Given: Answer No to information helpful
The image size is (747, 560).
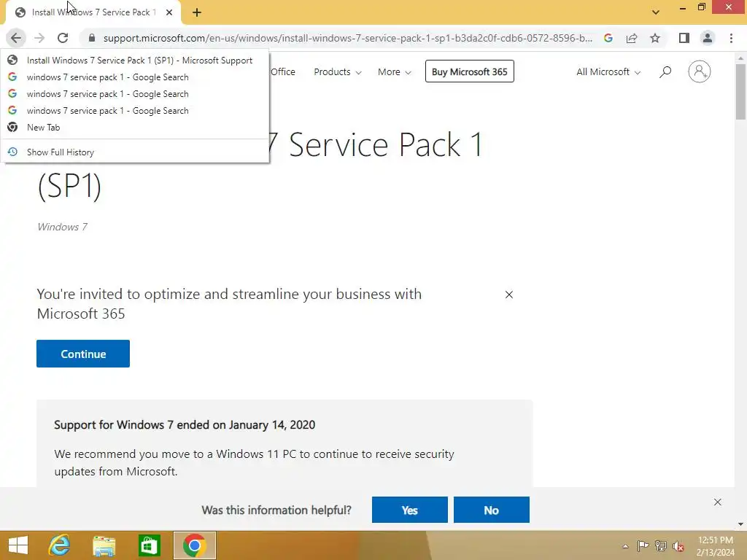Looking at the screenshot, I should 491,510.
